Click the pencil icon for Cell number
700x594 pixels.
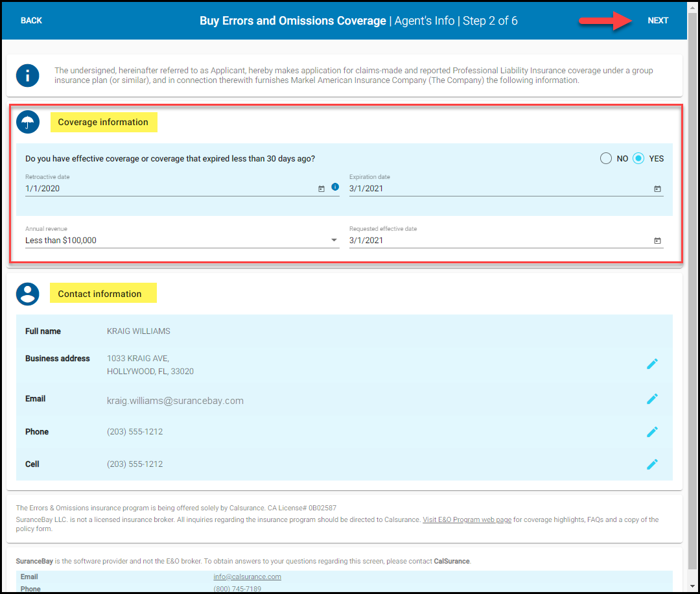click(652, 464)
